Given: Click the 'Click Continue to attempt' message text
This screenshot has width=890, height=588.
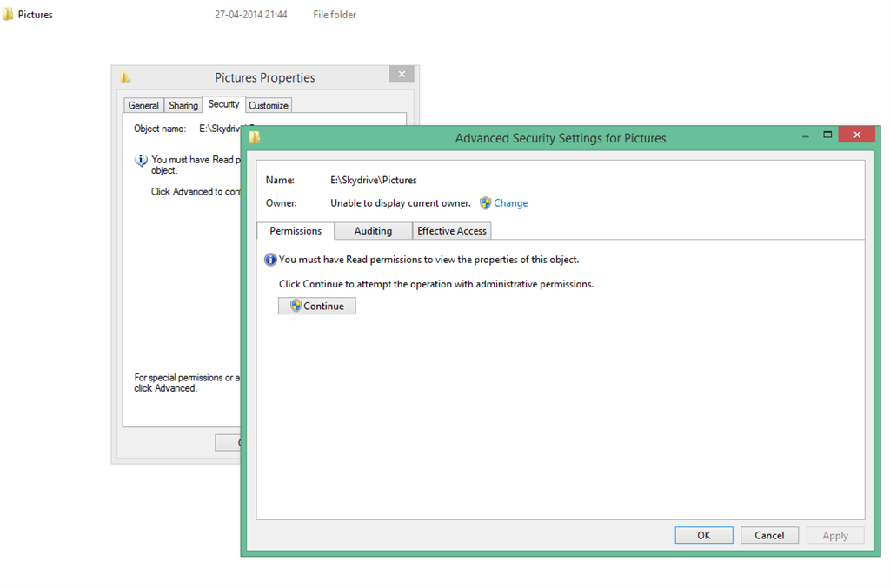Looking at the screenshot, I should pos(436,284).
